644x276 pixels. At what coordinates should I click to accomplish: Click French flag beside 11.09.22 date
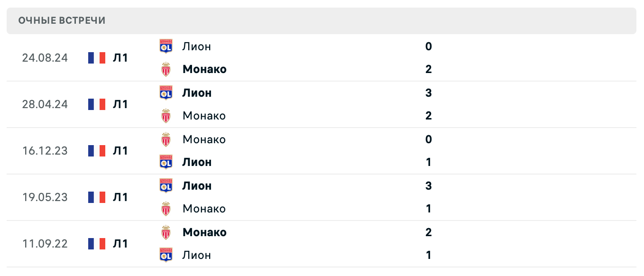pos(97,244)
